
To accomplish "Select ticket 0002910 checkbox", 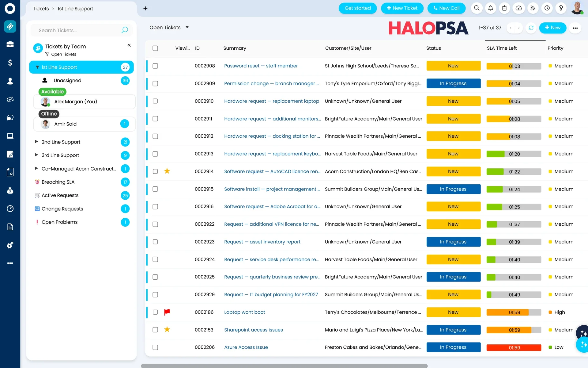I will 155,101.
